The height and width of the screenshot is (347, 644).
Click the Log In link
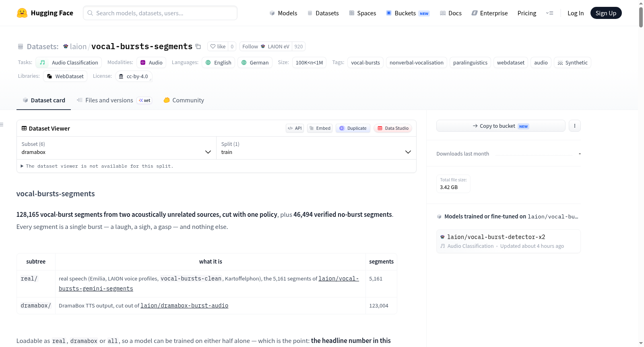point(576,13)
